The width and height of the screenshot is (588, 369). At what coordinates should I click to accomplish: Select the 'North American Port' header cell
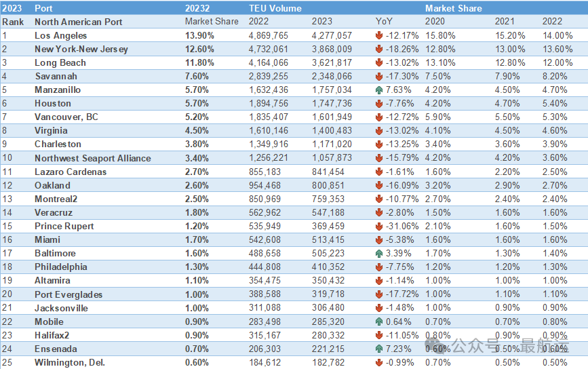(79, 22)
